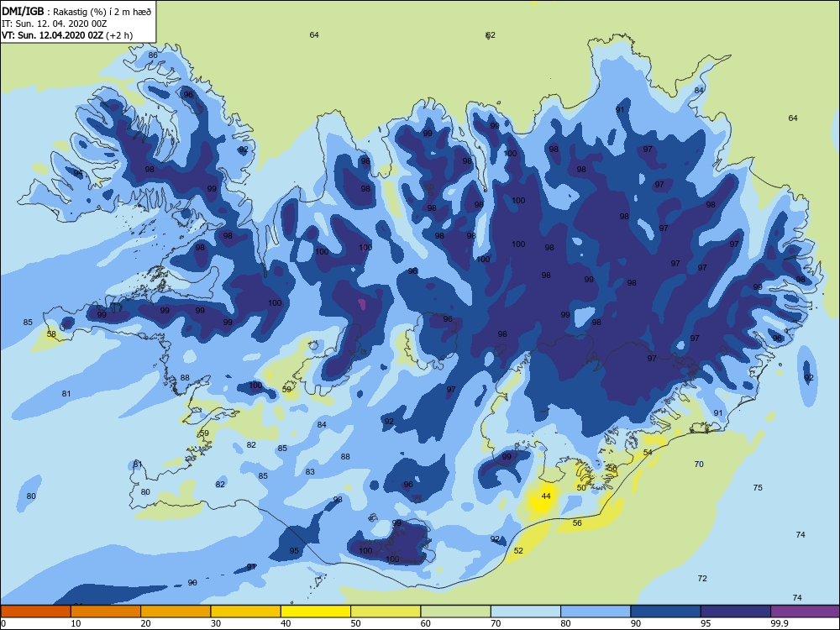This screenshot has width=840, height=630.
Task: Choose the 30–40 amber legend band
Action: click(x=246, y=612)
